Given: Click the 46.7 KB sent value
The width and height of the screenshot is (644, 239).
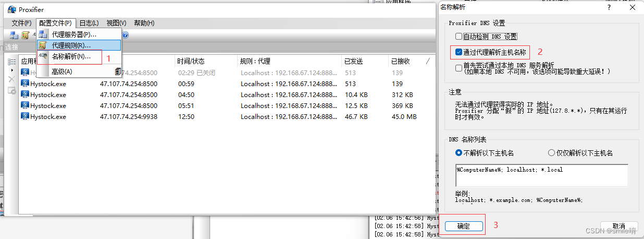Looking at the screenshot, I should 356,116.
